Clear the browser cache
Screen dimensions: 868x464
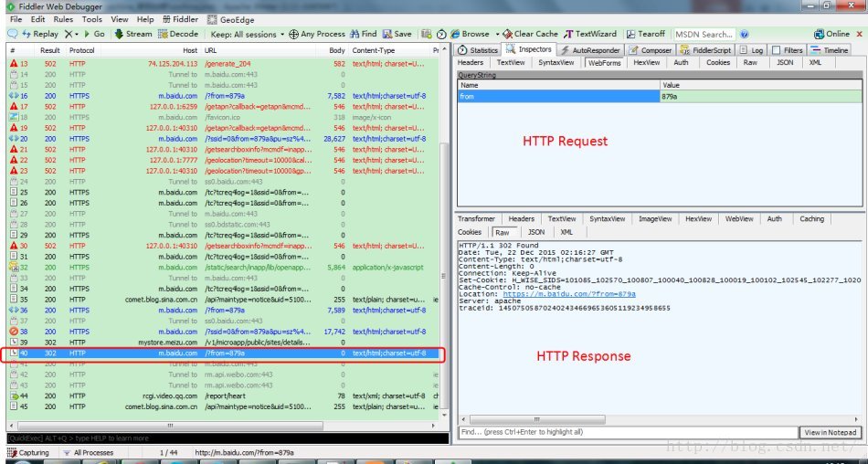tap(531, 34)
